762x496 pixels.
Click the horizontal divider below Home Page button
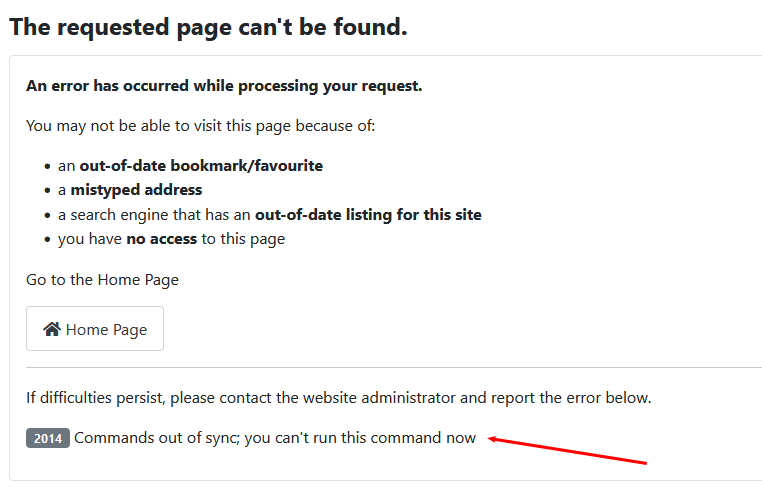394,368
